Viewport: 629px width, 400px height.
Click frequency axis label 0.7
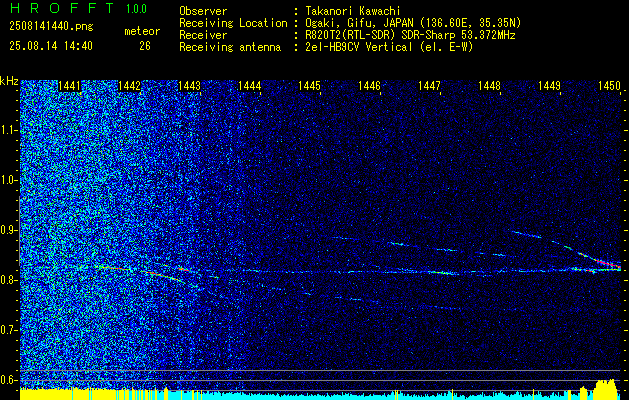pyautogui.click(x=8, y=330)
